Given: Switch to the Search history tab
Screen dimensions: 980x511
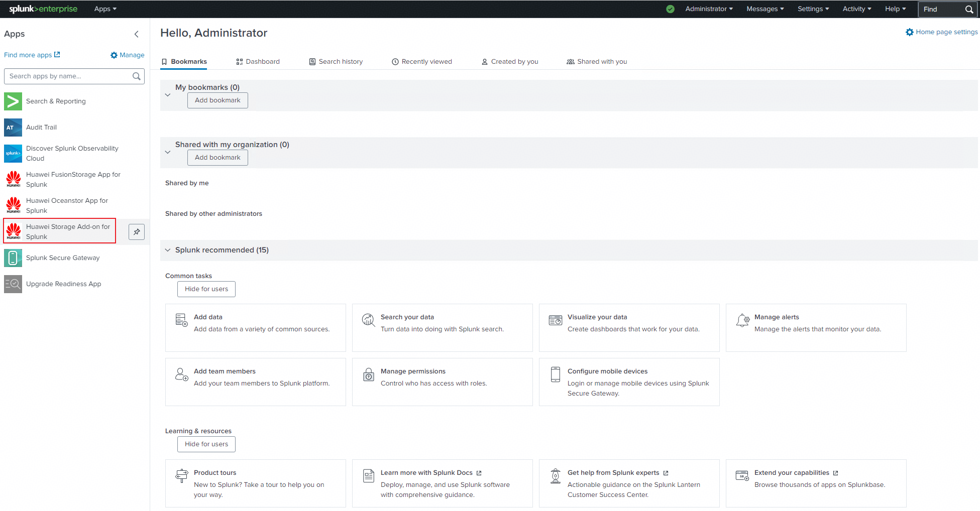Looking at the screenshot, I should [x=336, y=62].
